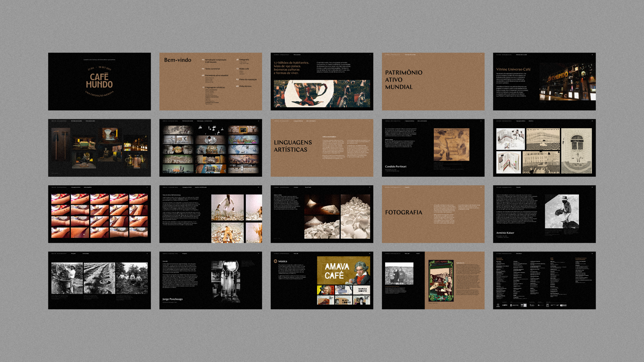The image size is (644, 362).
Task: Open the Armínio Kaiser slide
Action: point(544,214)
